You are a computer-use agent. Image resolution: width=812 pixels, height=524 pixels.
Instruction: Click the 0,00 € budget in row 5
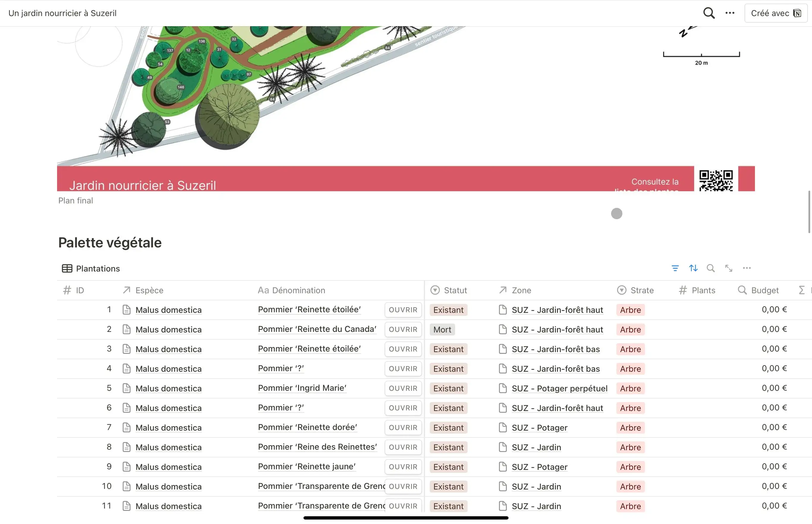click(x=774, y=388)
